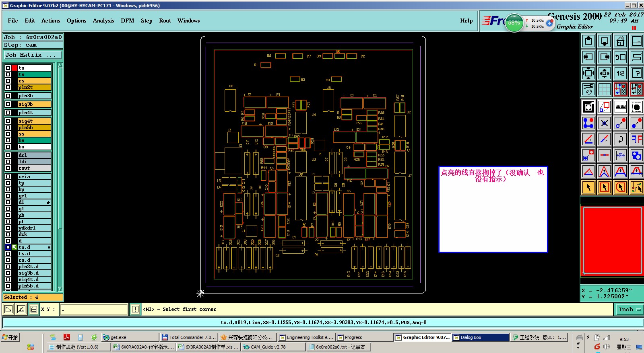Click the X Y coordinate input field
644x353 pixels.
pyautogui.click(x=94, y=309)
